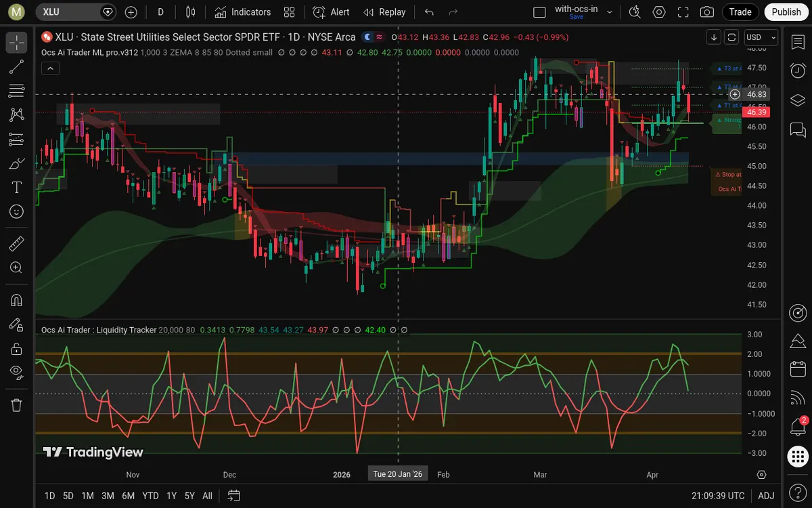The image size is (812, 508).
Task: Select the 3M date range
Action: pos(108,496)
